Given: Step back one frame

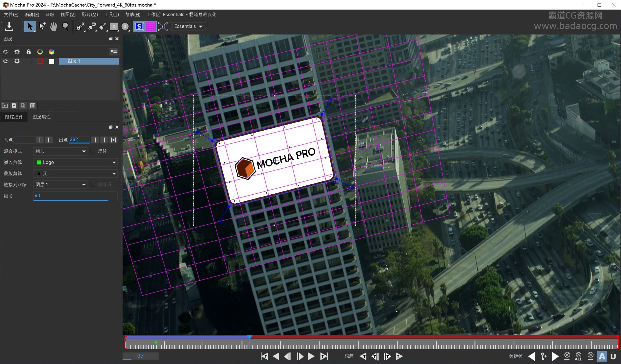Looking at the screenshot, I should coord(288,356).
